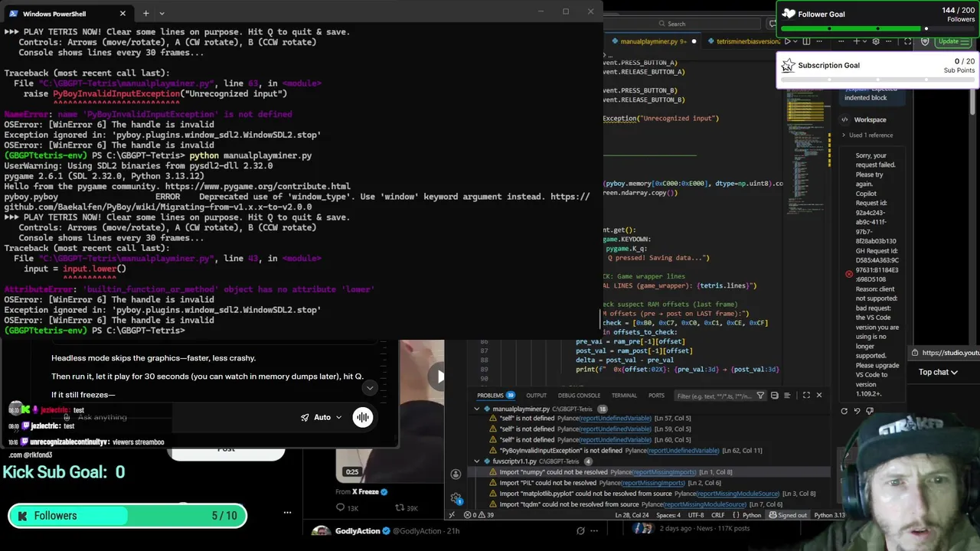Maximize the bottom panel size

tap(805, 396)
